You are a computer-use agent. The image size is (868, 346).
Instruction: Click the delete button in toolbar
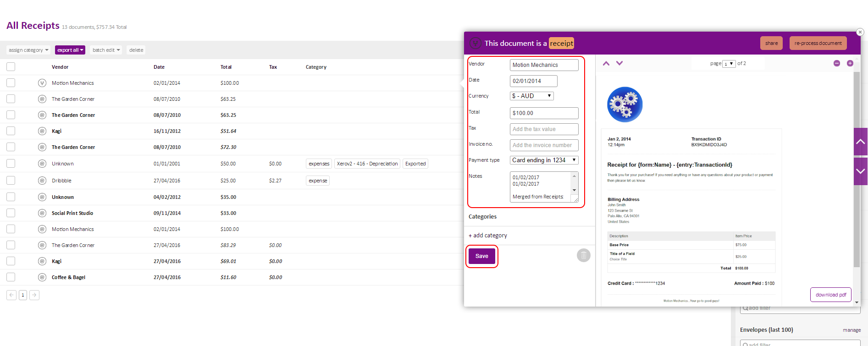tap(136, 50)
